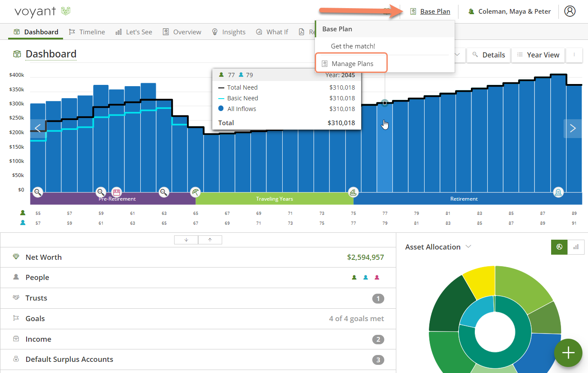
Task: Open the user profile icon
Action: (570, 11)
